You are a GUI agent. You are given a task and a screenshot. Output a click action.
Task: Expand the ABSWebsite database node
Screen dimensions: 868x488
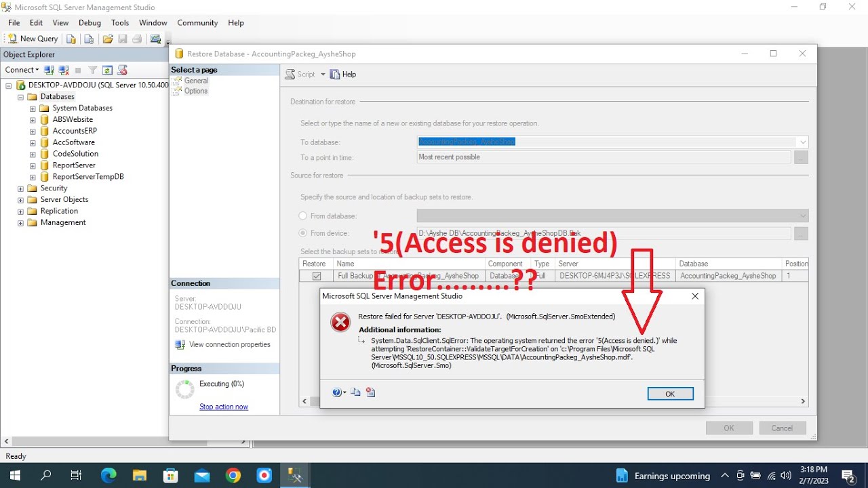[33, 120]
